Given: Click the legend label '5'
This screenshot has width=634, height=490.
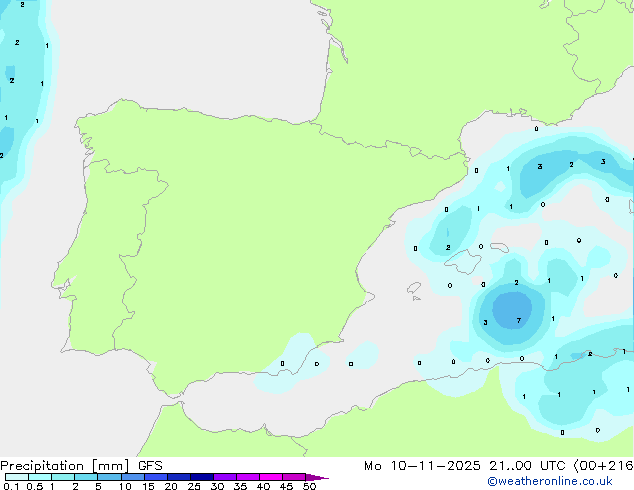Looking at the screenshot, I should [98, 486].
